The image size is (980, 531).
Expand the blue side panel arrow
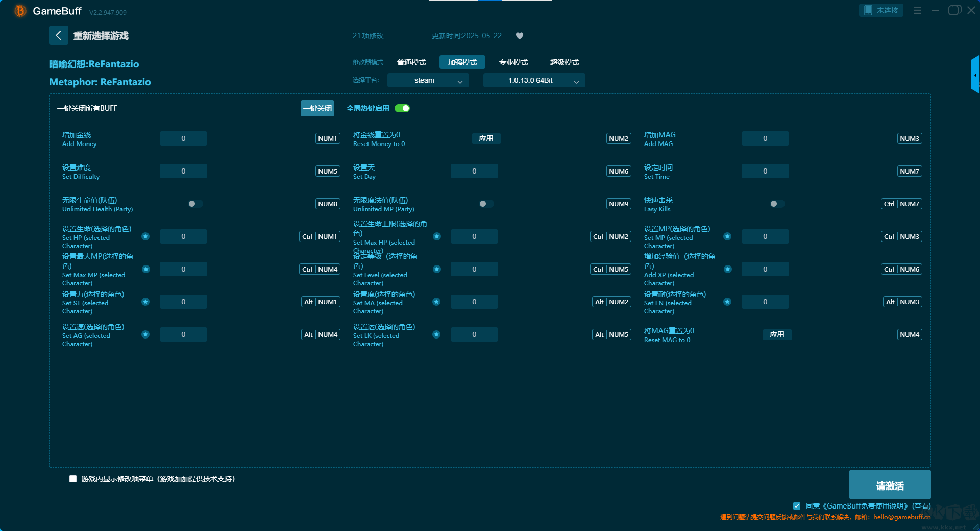(x=975, y=75)
